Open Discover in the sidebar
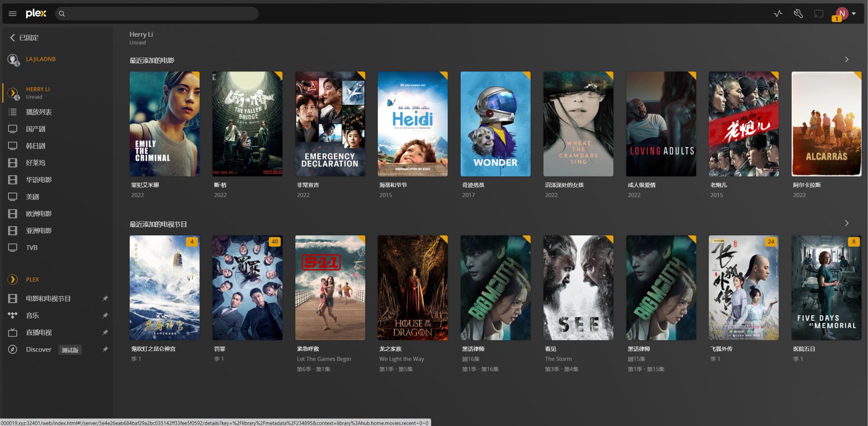 pos(39,350)
